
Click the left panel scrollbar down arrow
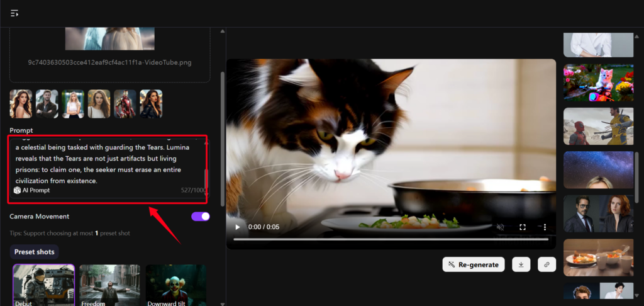click(x=223, y=303)
